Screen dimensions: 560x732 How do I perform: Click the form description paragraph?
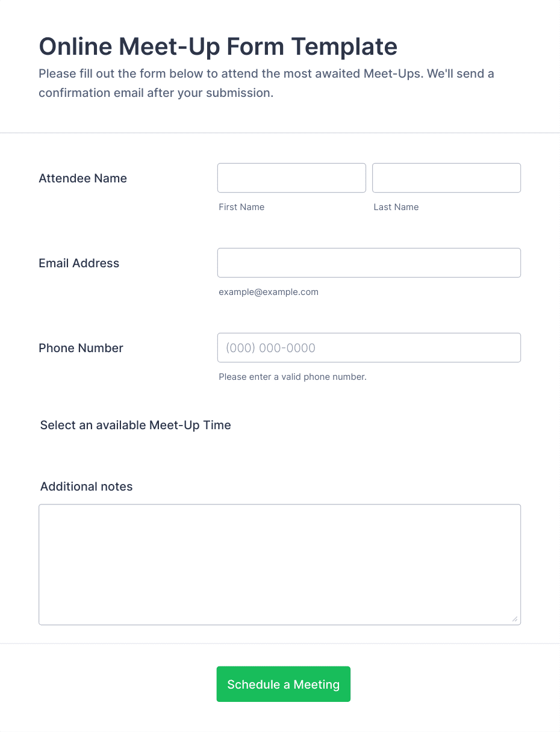267,84
